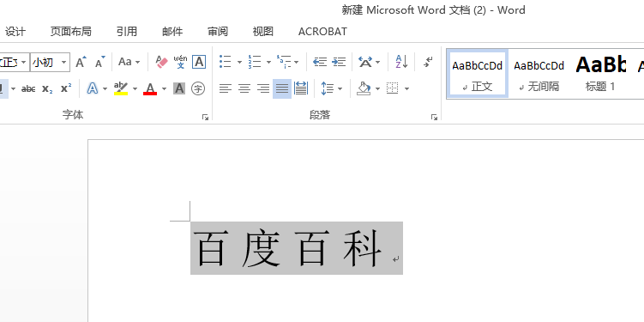Open the font name dropdown arrow

[23, 63]
